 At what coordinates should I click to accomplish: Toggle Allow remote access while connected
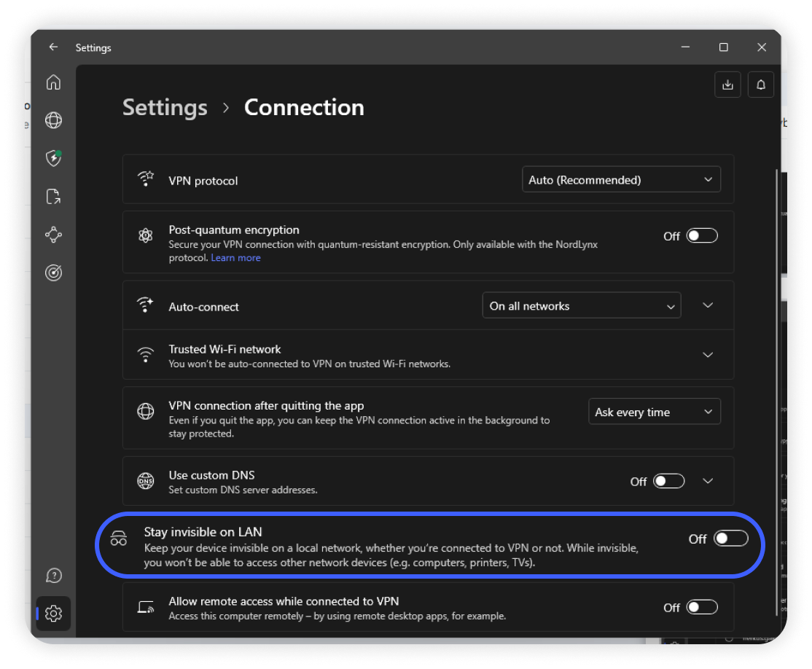[x=702, y=608]
